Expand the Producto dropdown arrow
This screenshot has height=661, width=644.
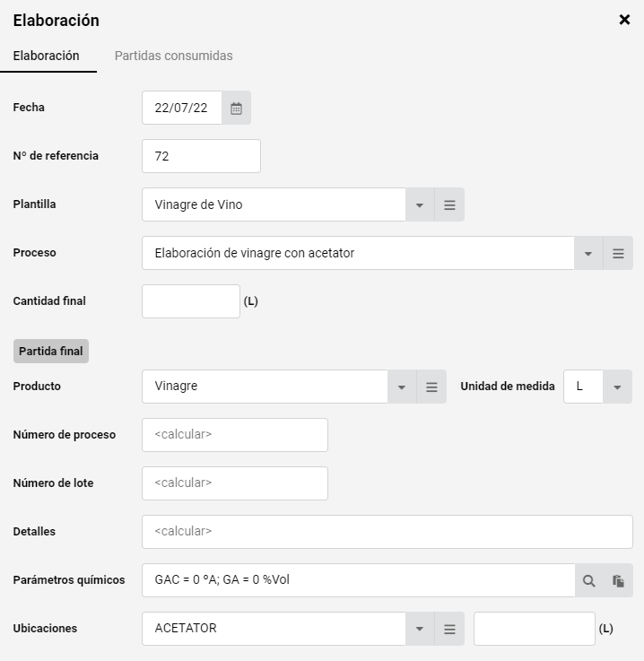401,387
